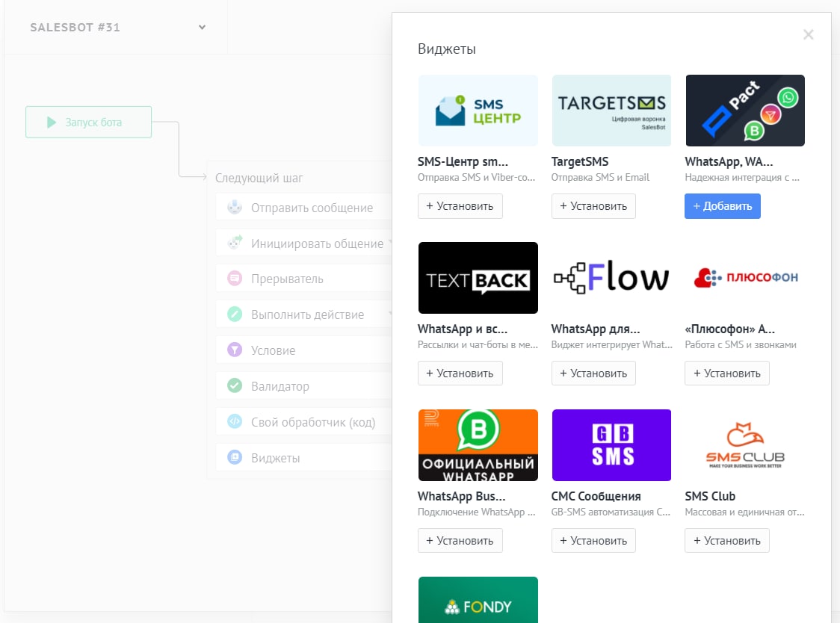The width and height of the screenshot is (840, 623).
Task: Open TargetSMS widget thumbnail
Action: (611, 111)
